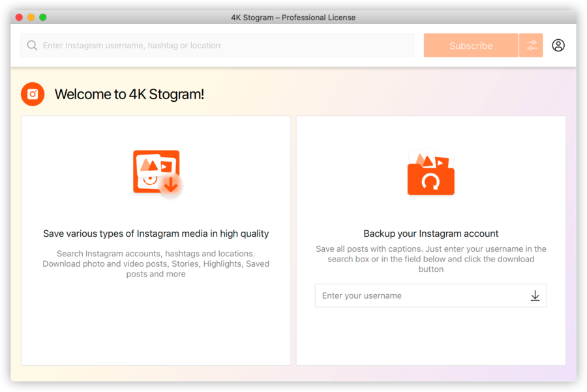Click the Enter your username field
Screen dimensions: 587x392
431,295
